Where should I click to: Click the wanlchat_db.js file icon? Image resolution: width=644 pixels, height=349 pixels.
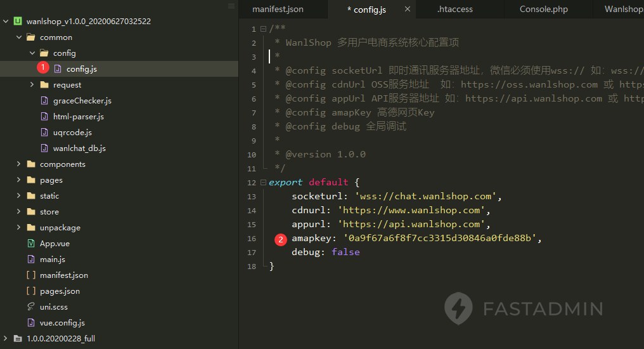pos(44,148)
